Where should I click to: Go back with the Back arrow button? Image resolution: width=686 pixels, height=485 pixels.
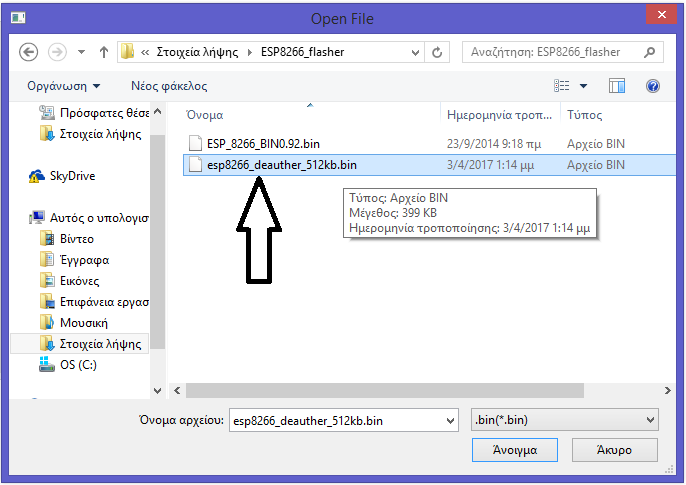pyautogui.click(x=28, y=52)
